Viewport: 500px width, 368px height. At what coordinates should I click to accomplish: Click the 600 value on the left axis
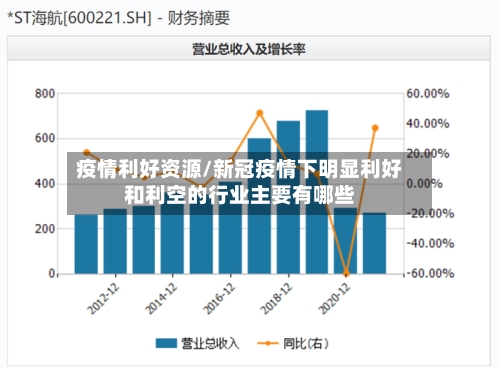[x=45, y=138]
